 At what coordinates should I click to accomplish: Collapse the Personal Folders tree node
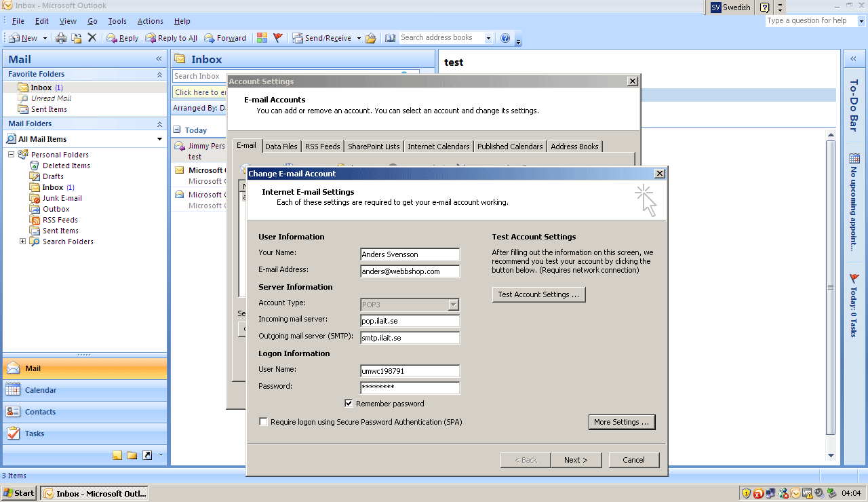[12, 155]
